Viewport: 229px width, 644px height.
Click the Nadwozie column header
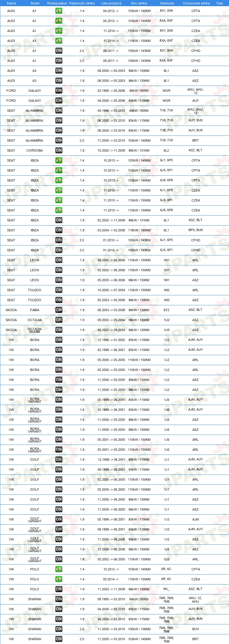tap(167, 3)
